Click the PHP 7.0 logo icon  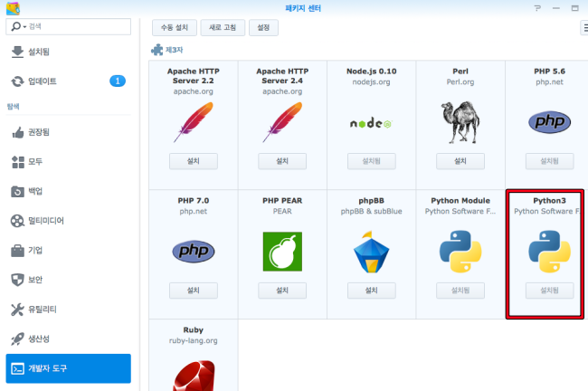(193, 251)
